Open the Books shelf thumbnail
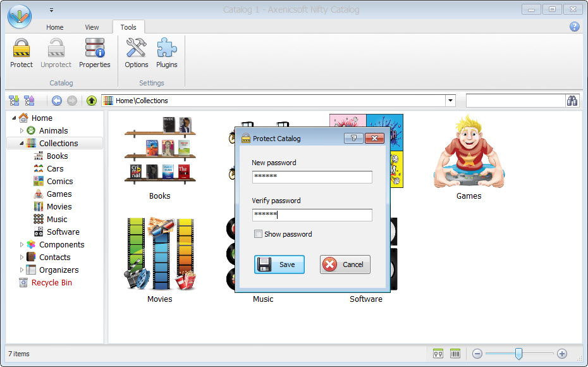Image resolution: width=588 pixels, height=367 pixels. 160,151
